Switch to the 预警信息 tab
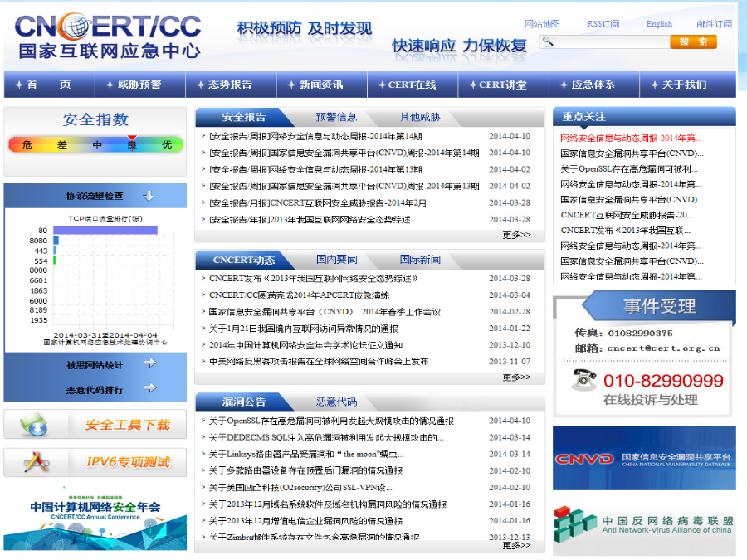 336,117
